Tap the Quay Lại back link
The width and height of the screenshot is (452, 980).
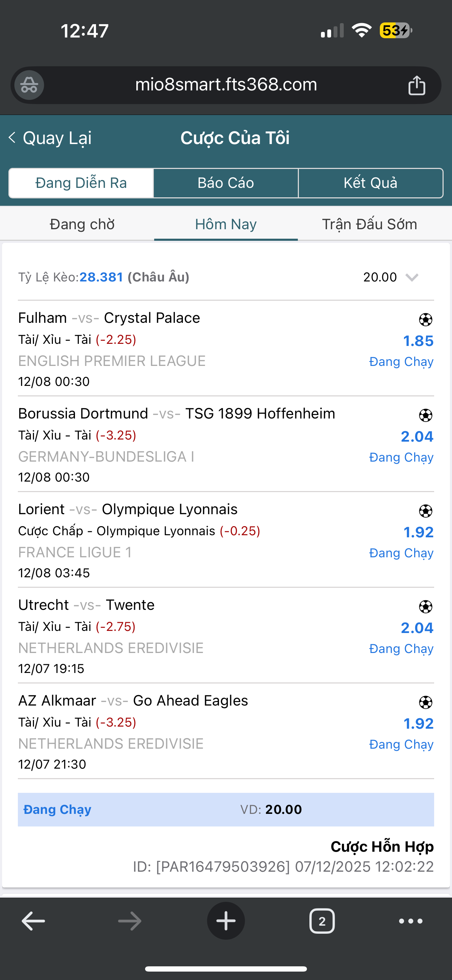(50, 138)
